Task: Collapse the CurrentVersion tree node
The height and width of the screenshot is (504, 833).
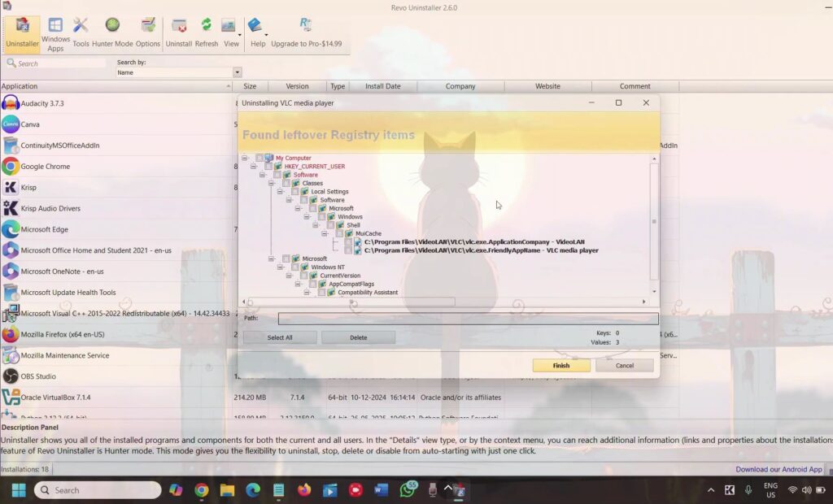Action: click(289, 276)
